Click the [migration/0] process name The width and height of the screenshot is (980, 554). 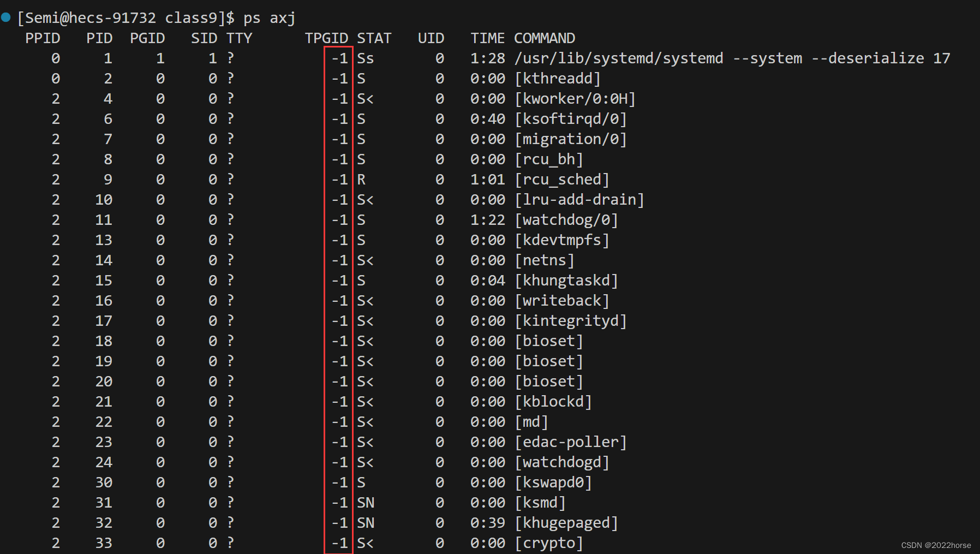[571, 139]
